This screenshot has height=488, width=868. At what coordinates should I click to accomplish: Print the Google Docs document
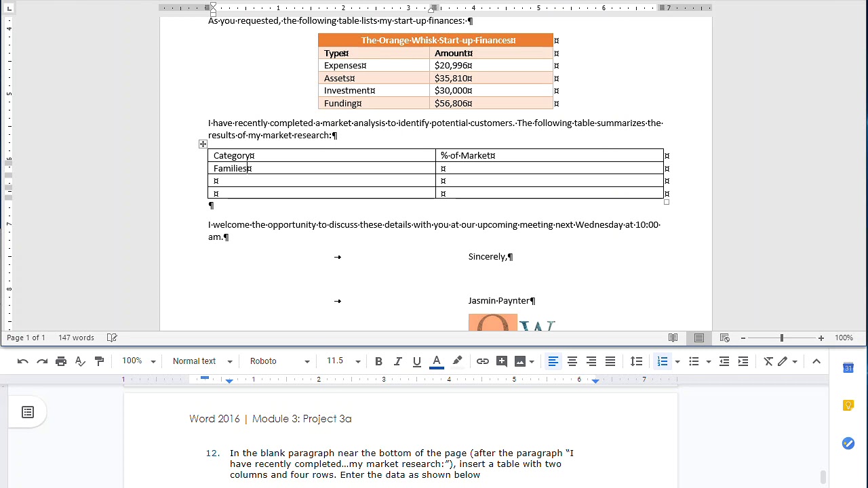(x=61, y=361)
